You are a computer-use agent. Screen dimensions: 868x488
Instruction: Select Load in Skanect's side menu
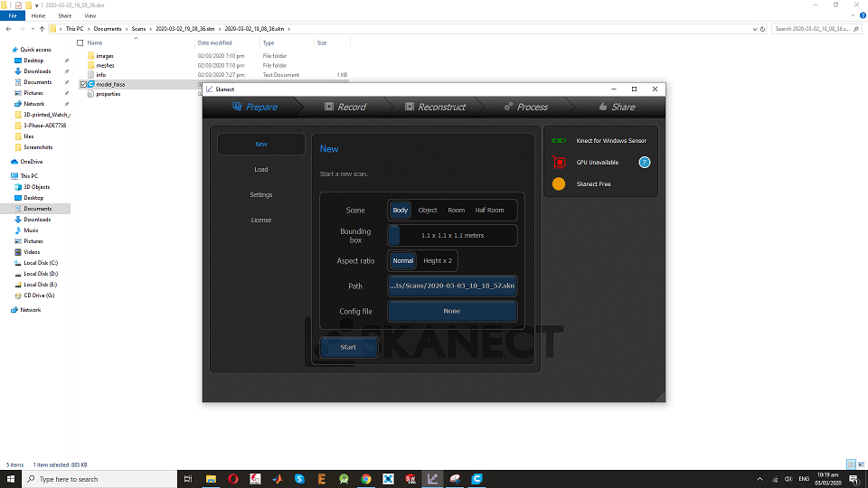point(261,169)
